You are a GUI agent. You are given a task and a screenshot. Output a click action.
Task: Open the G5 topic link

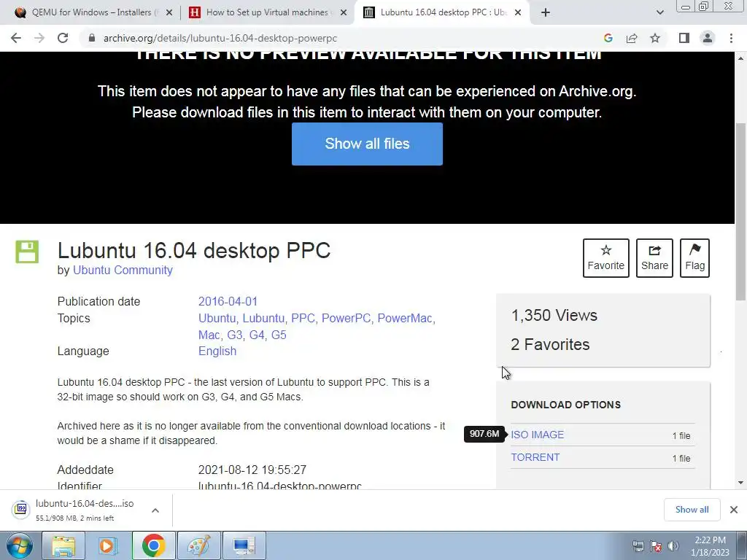(278, 335)
